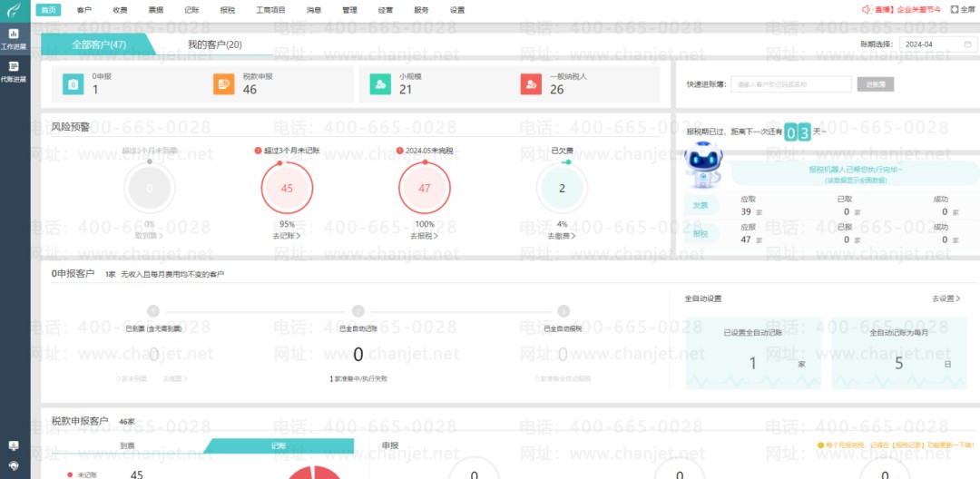Screen dimensions: 980x479
Task: Click the 小规模 green user icon
Action: coord(380,83)
